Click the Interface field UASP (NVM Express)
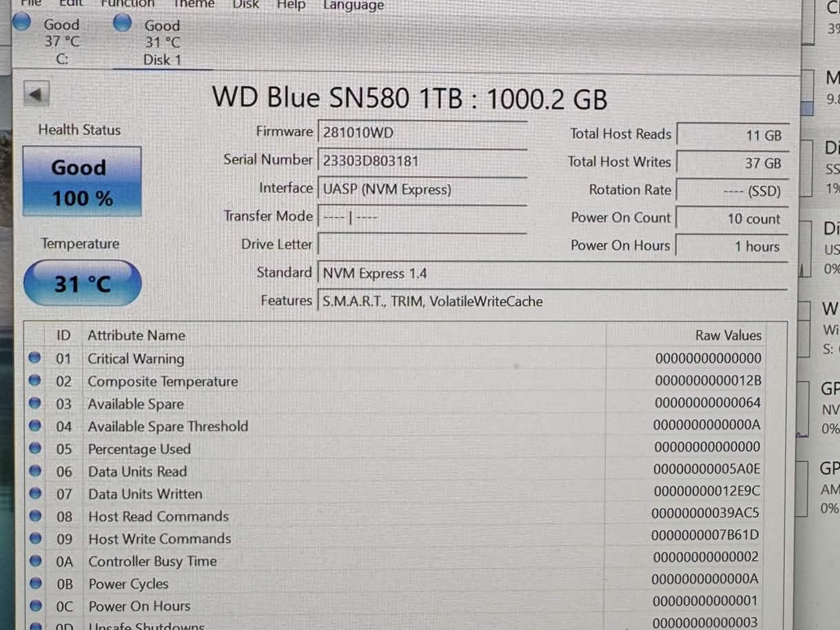 click(x=422, y=189)
